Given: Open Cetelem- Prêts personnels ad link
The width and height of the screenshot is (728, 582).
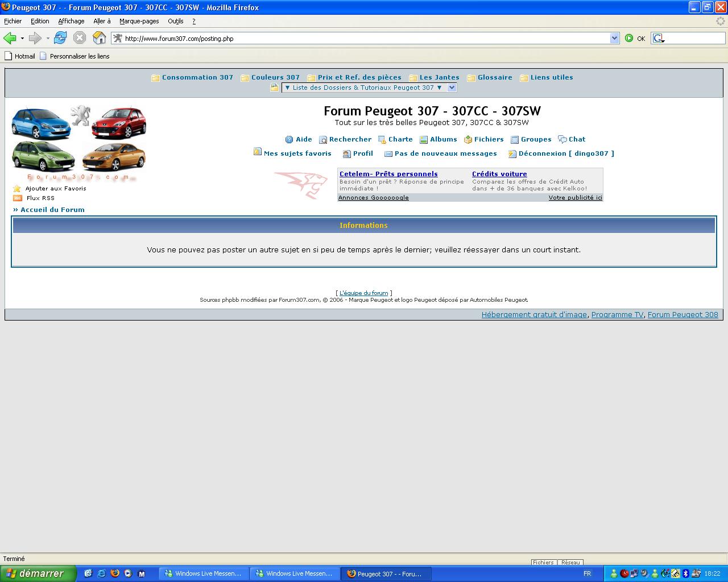Looking at the screenshot, I should tap(388, 174).
